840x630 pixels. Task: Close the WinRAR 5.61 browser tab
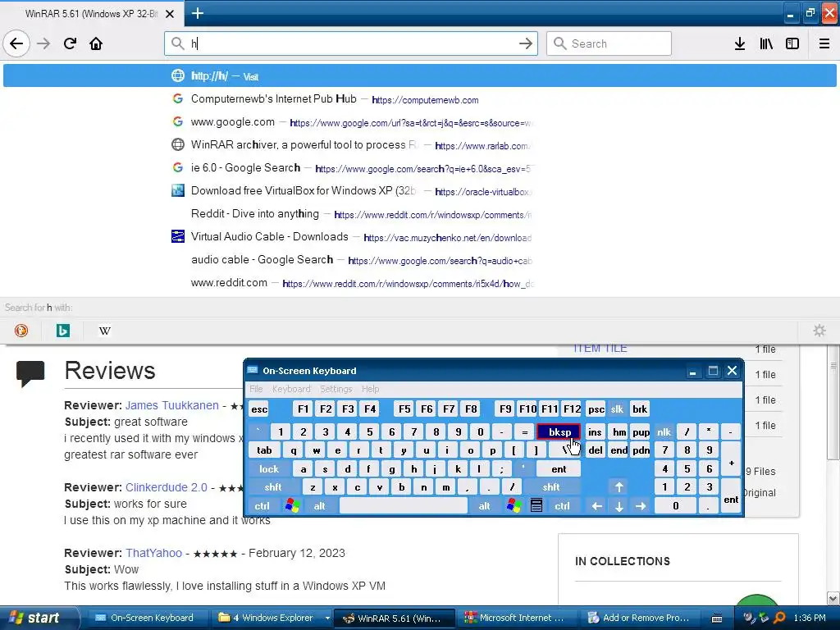170,14
